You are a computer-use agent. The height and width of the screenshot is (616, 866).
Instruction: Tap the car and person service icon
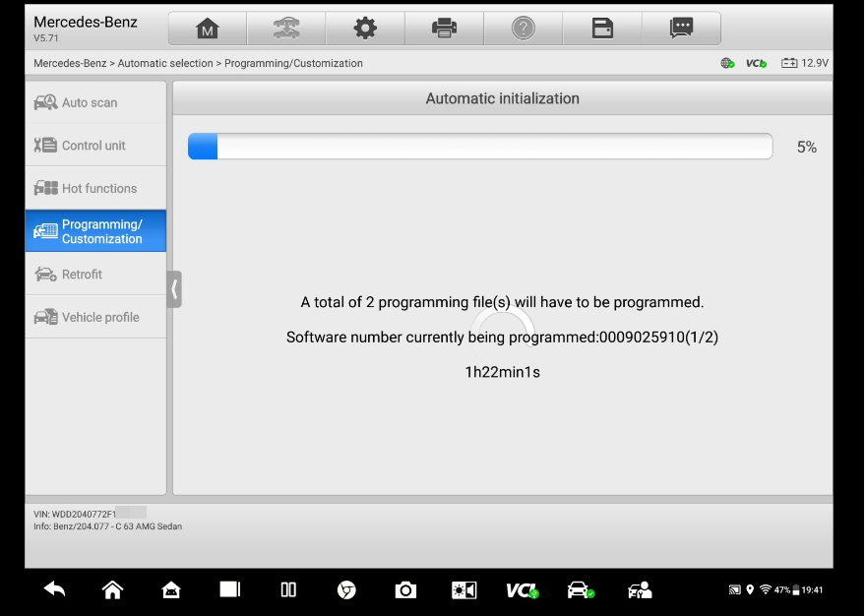[640, 590]
